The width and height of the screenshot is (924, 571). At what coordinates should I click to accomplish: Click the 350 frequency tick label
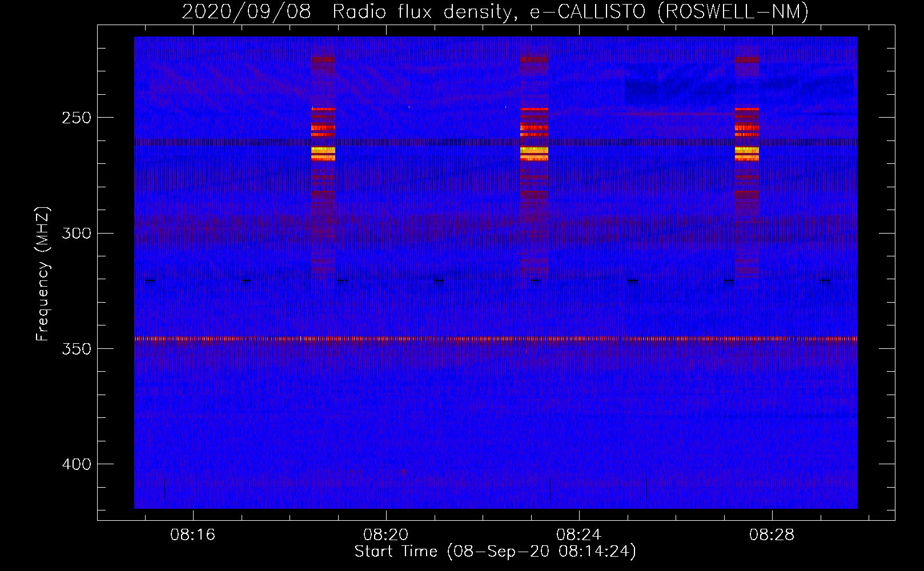(x=77, y=348)
